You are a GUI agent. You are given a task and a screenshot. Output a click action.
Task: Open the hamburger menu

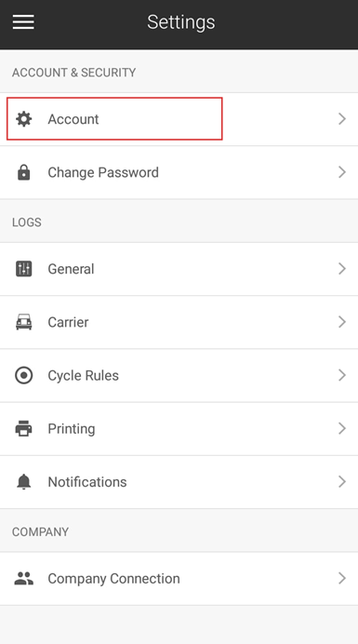[x=23, y=21]
